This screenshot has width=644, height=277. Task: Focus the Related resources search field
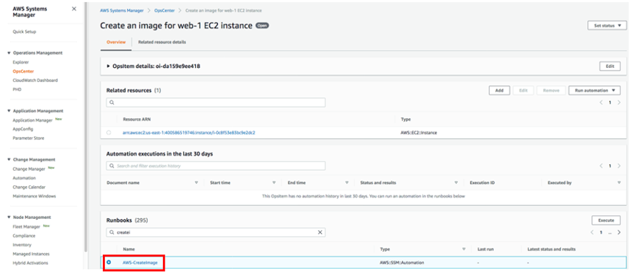click(x=216, y=102)
